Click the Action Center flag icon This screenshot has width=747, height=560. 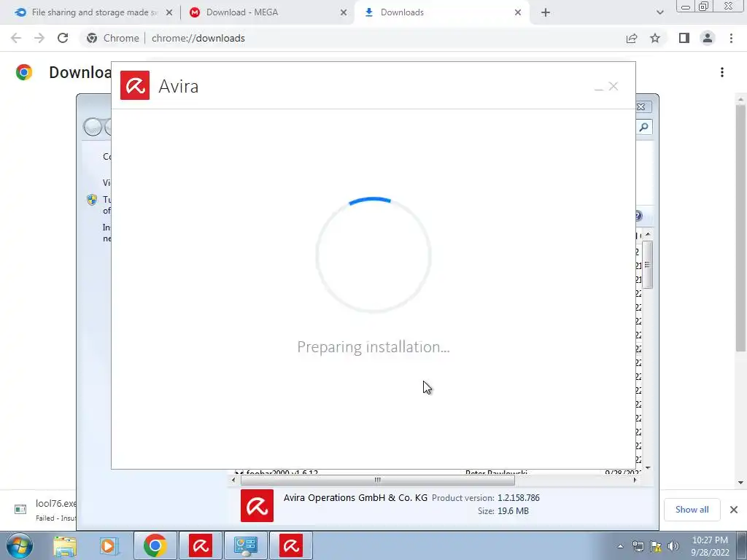[x=656, y=546]
